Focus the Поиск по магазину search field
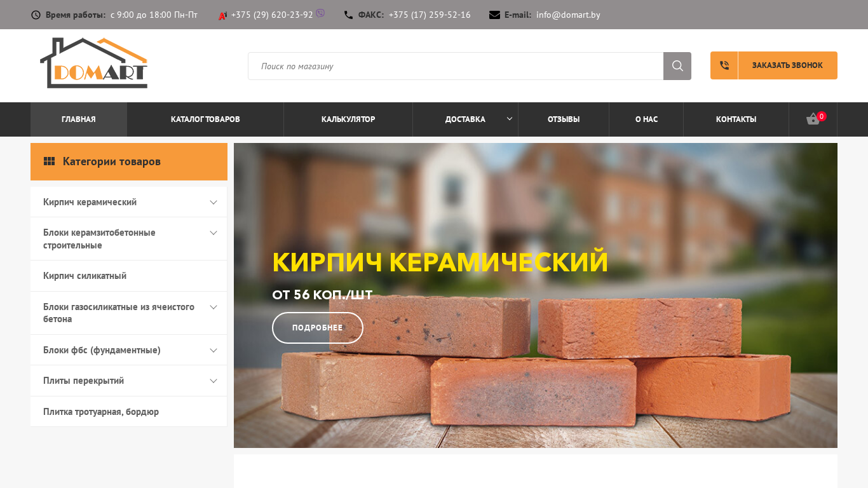This screenshot has width=868, height=488. coord(456,66)
